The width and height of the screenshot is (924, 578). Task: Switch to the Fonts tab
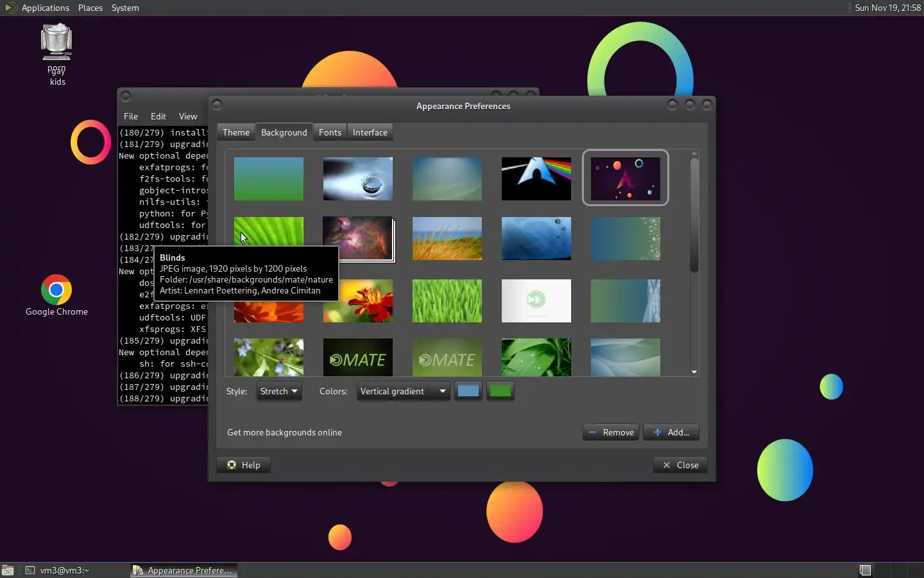[x=330, y=132]
